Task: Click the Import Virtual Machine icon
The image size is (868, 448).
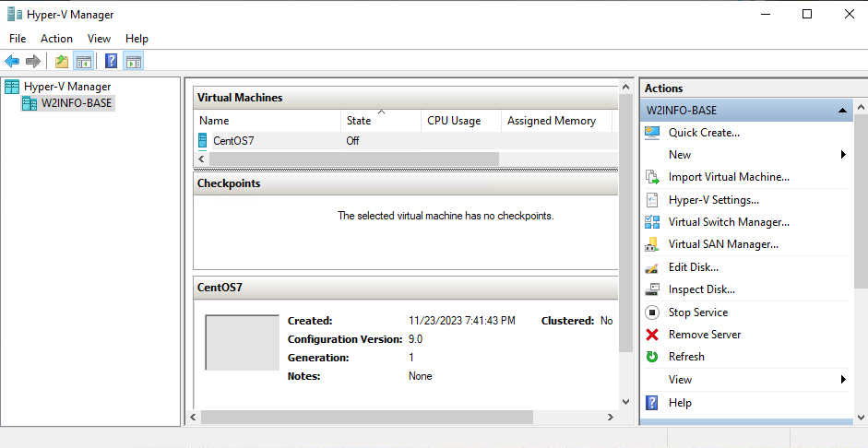Action: 652,177
